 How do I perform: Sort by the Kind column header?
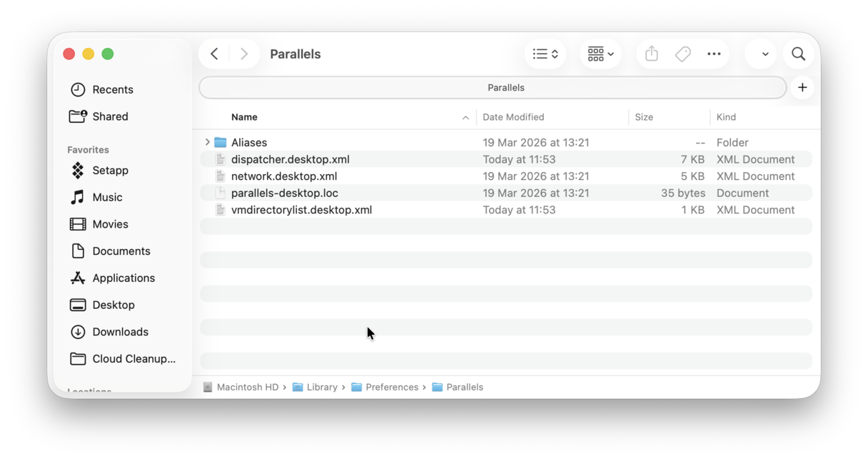[726, 117]
